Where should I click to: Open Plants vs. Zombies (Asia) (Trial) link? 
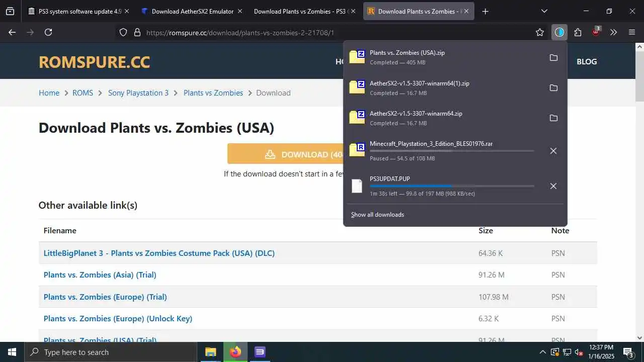point(100,275)
